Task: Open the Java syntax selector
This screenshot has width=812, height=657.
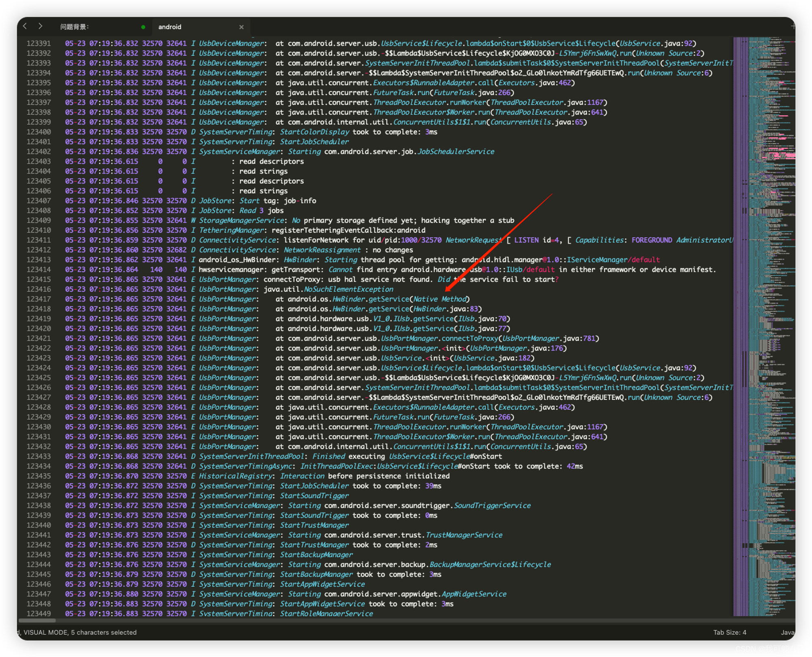Action: click(x=787, y=632)
